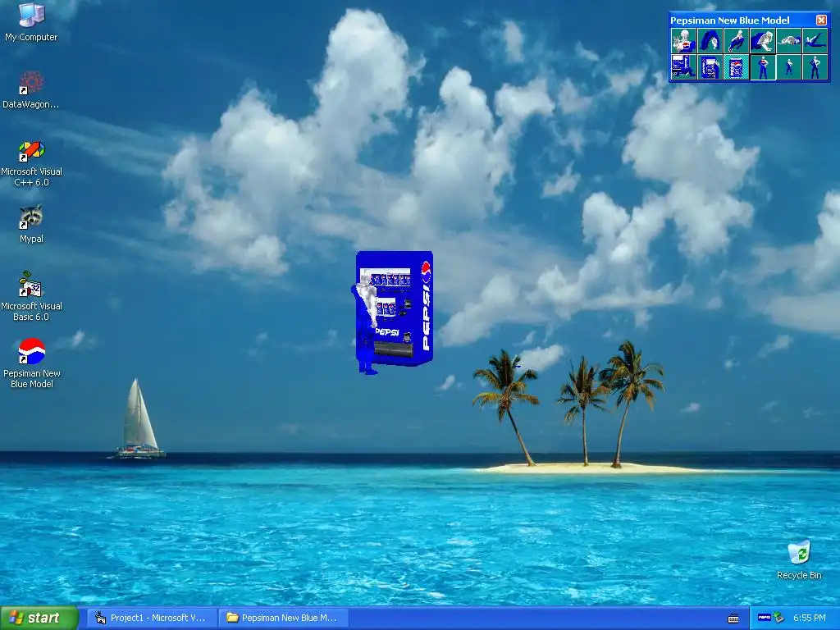The height and width of the screenshot is (630, 840).
Task: Switch to Project1 - Microsoft Visual taskbar button
Action: (x=152, y=618)
